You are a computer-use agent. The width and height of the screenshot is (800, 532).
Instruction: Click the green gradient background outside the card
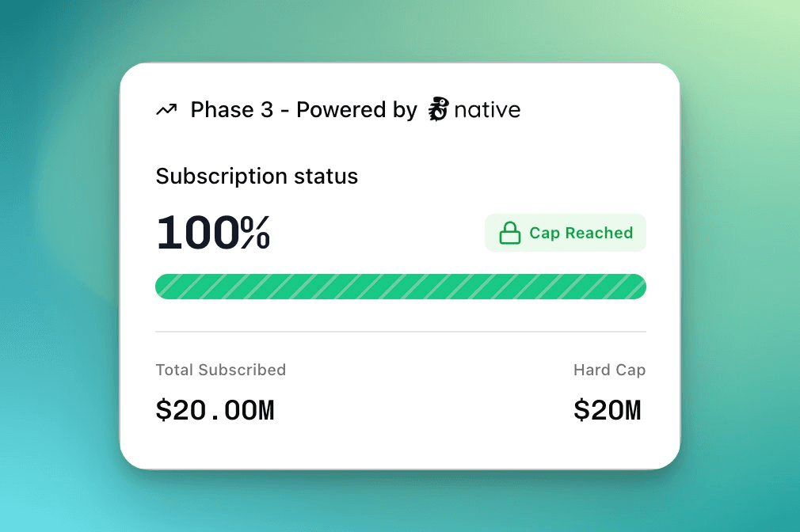(55, 261)
